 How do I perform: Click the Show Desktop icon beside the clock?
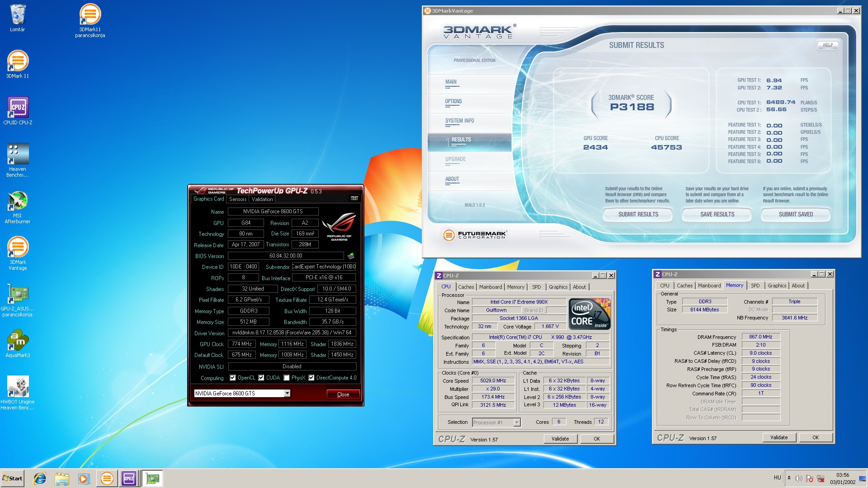[863, 479]
